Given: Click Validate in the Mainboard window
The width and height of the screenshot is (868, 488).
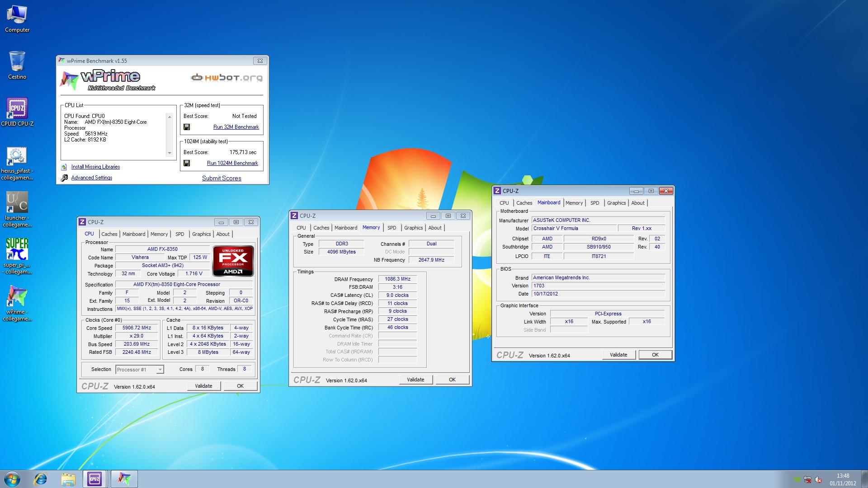Looking at the screenshot, I should click(x=618, y=355).
